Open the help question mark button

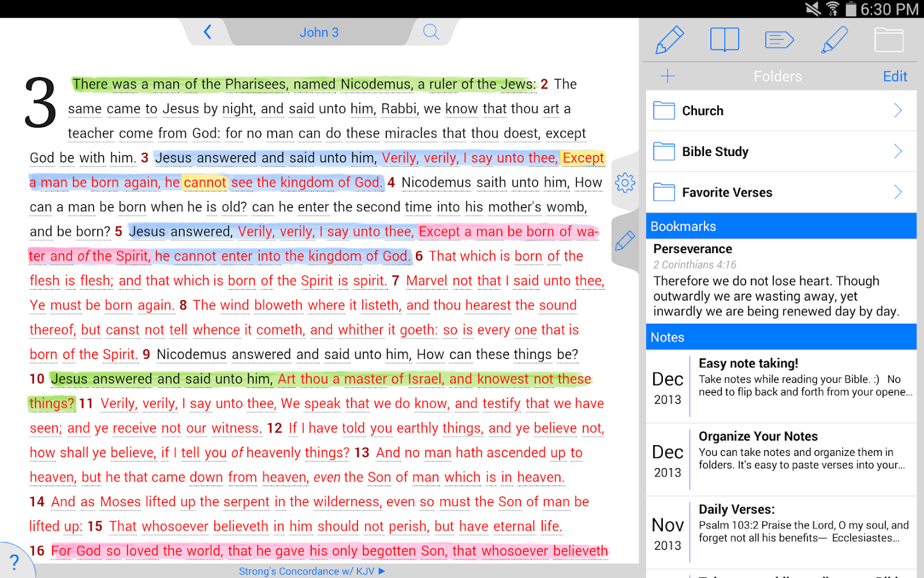click(14, 563)
